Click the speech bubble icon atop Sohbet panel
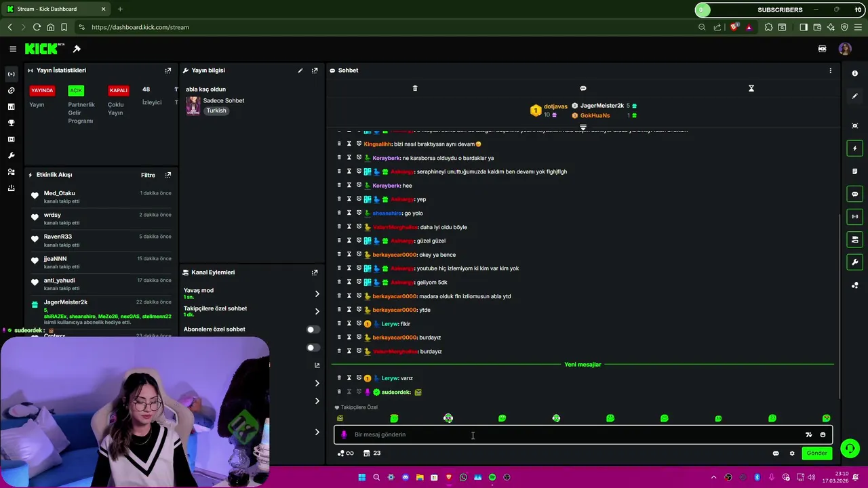This screenshot has width=868, height=488. pos(583,88)
